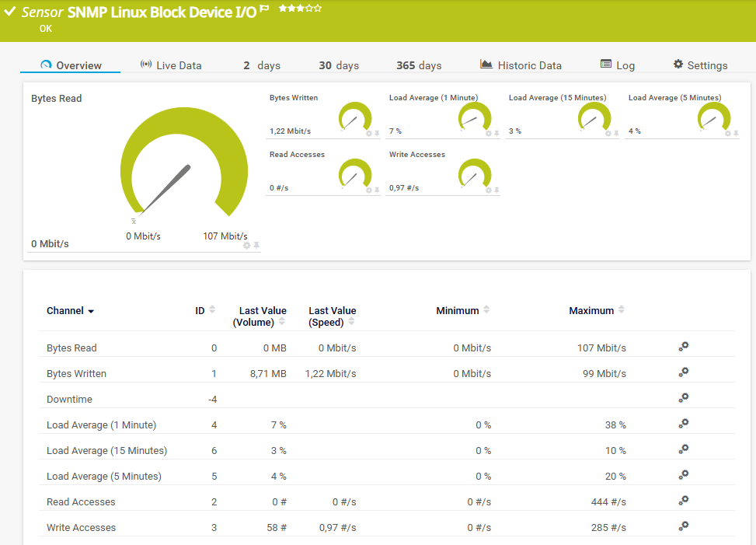This screenshot has width=756, height=545.
Task: Open the sensor Settings tab
Action: tap(700, 65)
